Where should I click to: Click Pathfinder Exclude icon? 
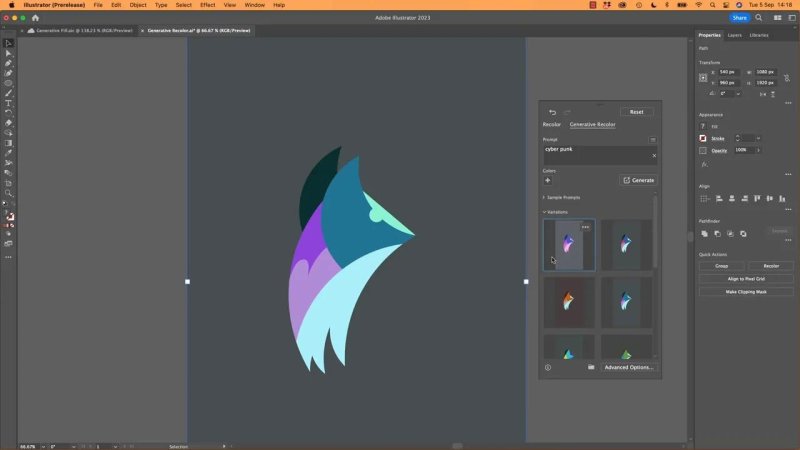pos(743,234)
